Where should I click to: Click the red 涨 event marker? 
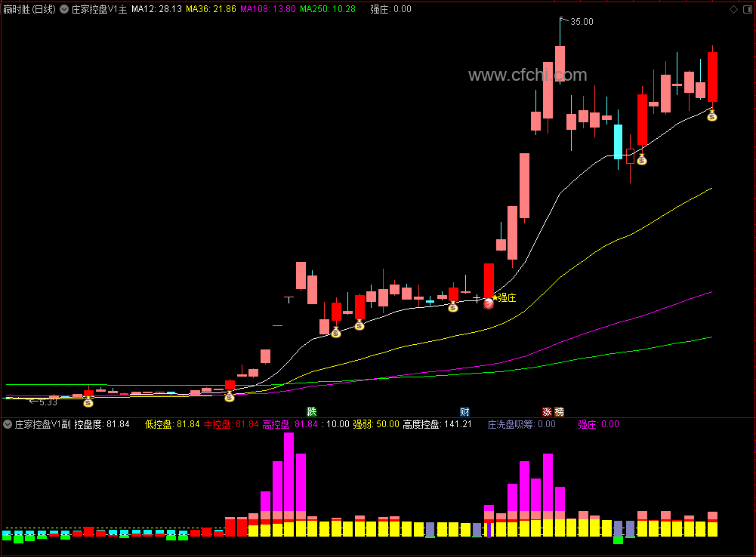click(x=547, y=411)
